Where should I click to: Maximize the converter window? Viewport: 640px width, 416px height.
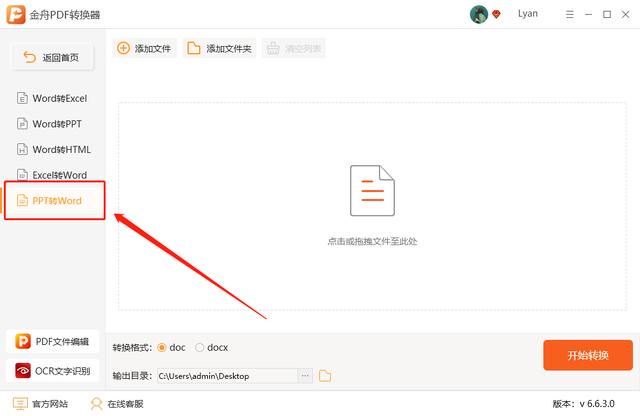607,15
